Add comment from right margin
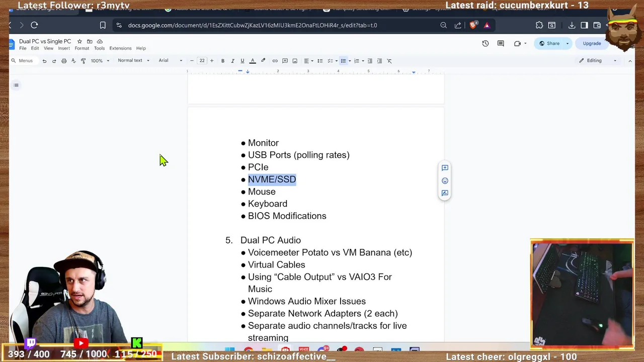This screenshot has width=644, height=362. (x=445, y=168)
